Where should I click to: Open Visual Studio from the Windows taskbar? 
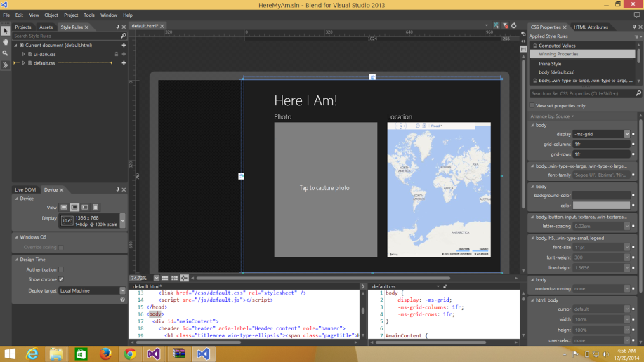(x=154, y=354)
